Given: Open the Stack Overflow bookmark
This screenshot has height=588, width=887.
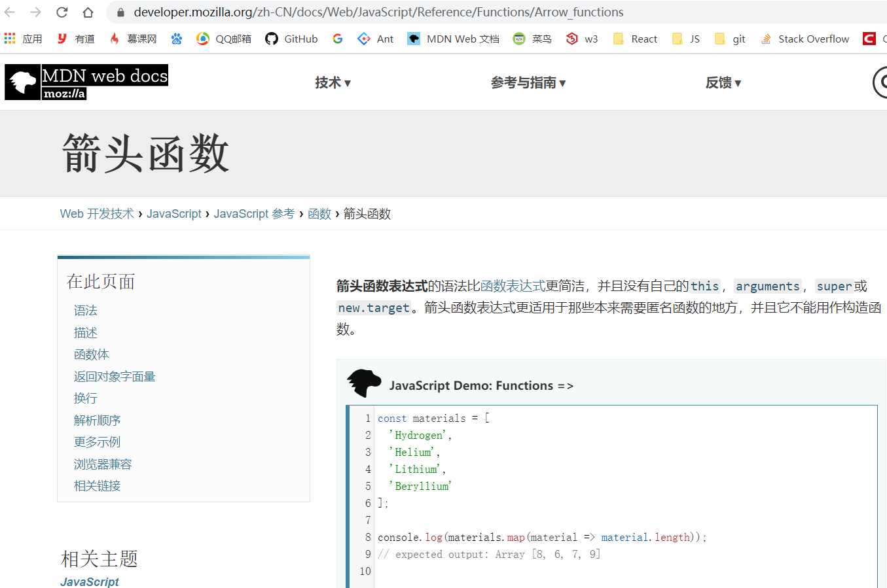Looking at the screenshot, I should pyautogui.click(x=805, y=39).
